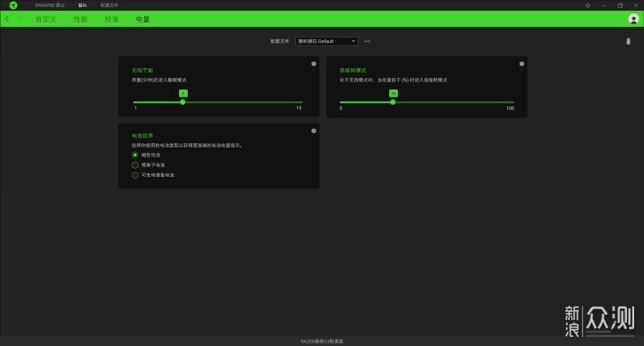
Task: Open the SYNAPSE 雷云 top menu
Action: coord(50,5)
